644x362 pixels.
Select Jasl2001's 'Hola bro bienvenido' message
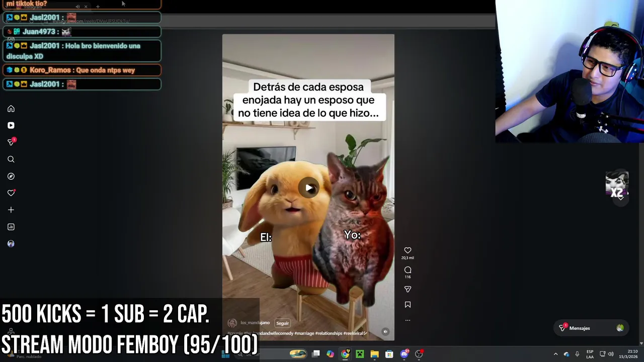(x=82, y=51)
